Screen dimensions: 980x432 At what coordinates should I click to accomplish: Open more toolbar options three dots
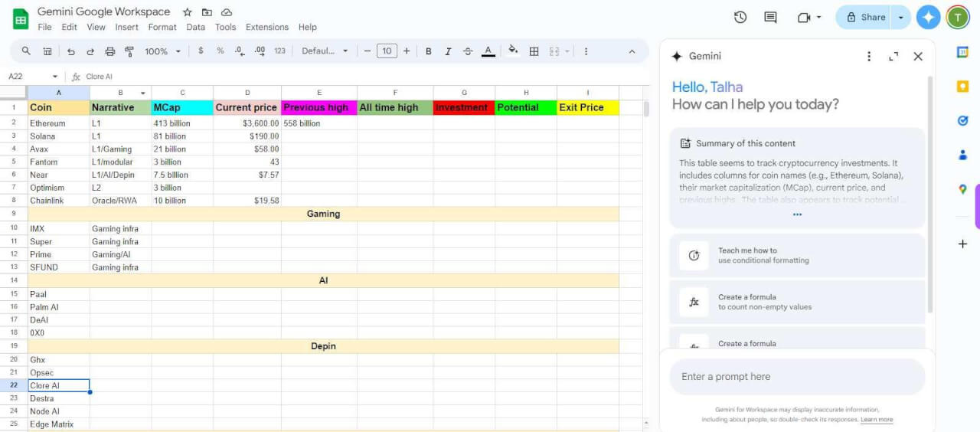point(586,51)
